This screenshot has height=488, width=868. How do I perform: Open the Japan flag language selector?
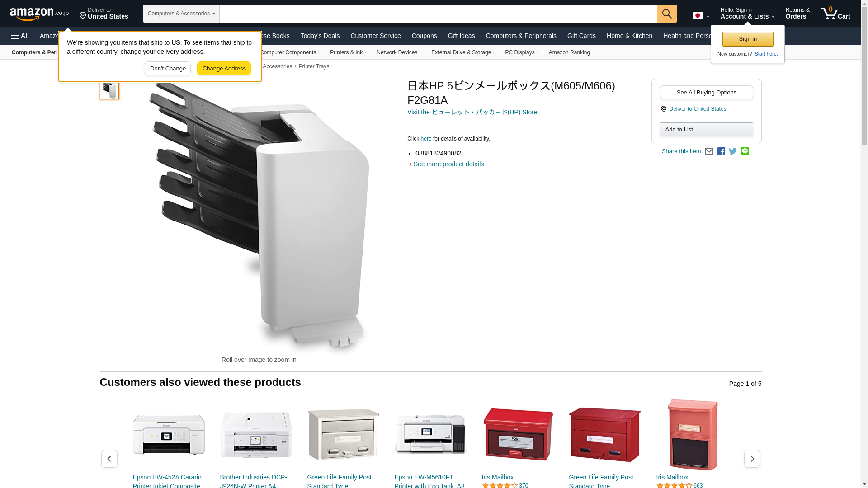point(701,15)
